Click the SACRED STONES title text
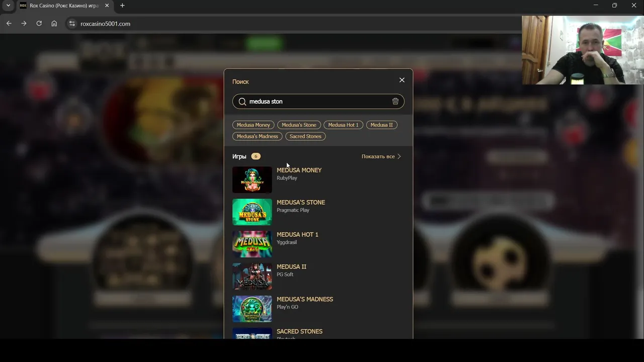 click(299, 331)
